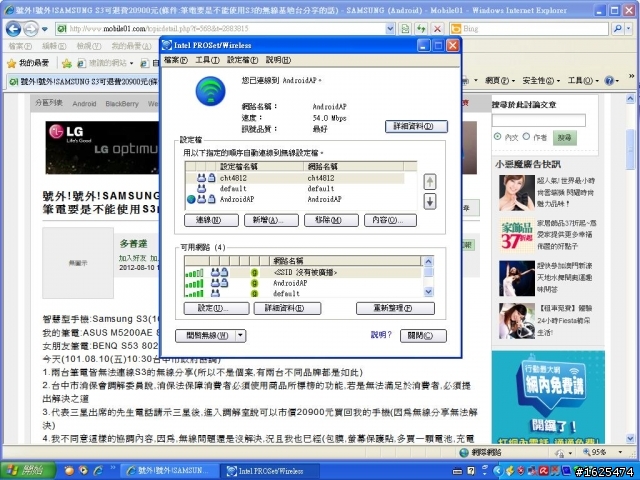Select default in available networks list

point(303,293)
